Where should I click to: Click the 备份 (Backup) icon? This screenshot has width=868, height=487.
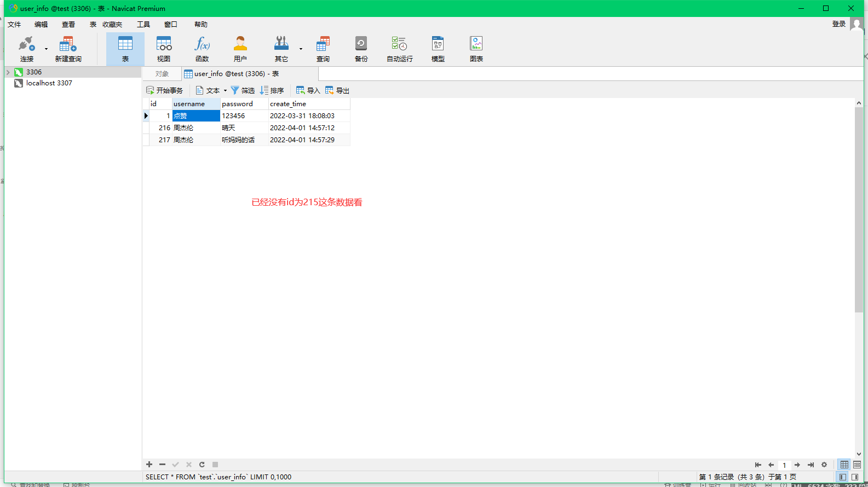[361, 49]
